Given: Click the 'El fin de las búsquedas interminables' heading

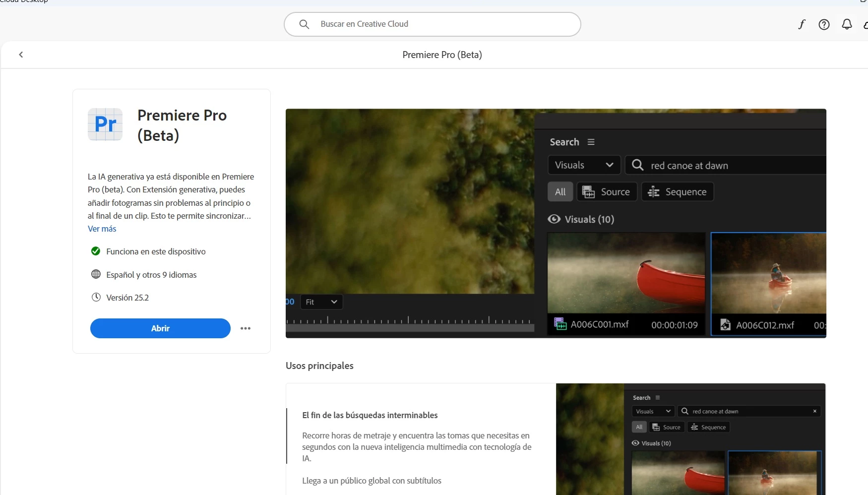Looking at the screenshot, I should [370, 415].
